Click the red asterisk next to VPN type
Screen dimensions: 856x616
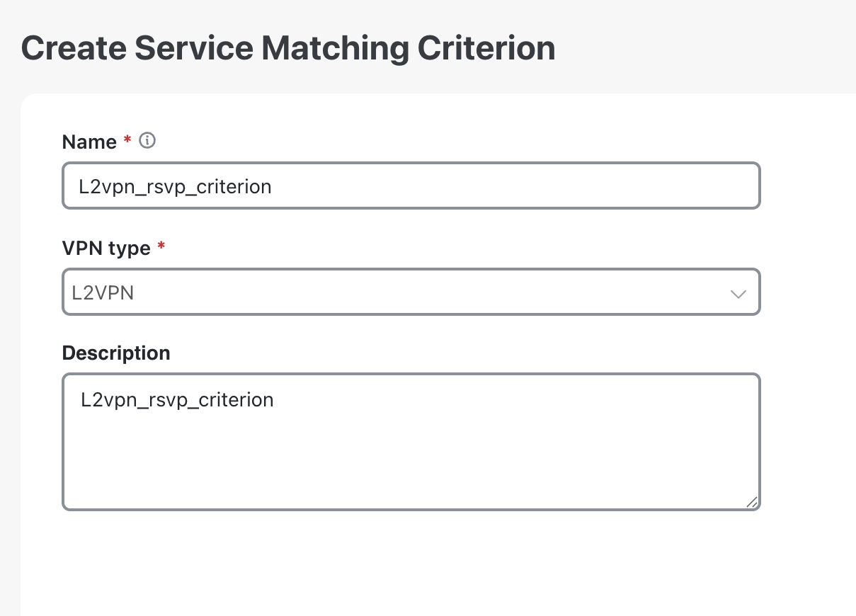pos(161,246)
